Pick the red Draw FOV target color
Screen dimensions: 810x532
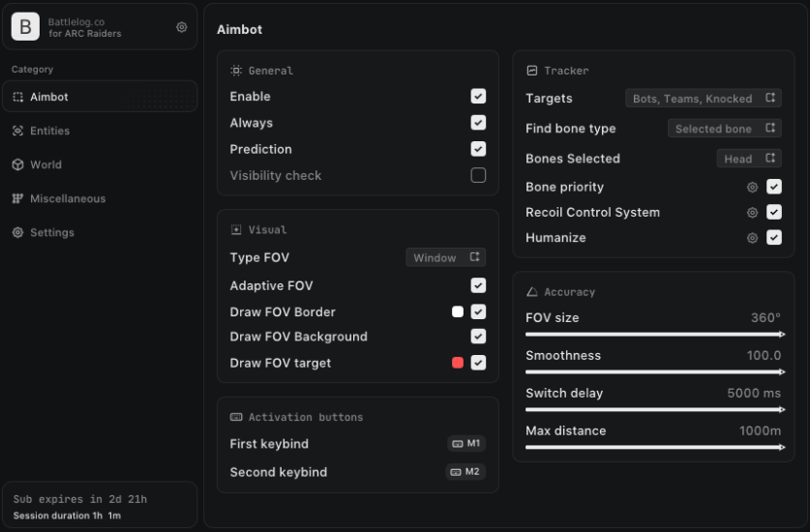coord(458,363)
